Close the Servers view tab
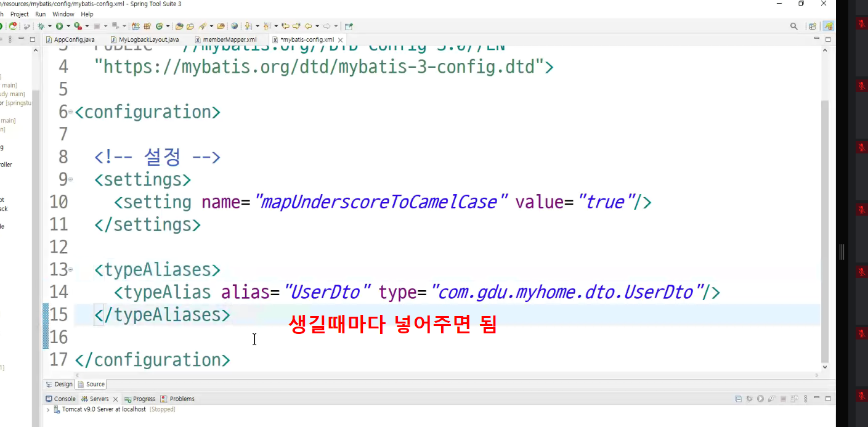 (x=115, y=399)
